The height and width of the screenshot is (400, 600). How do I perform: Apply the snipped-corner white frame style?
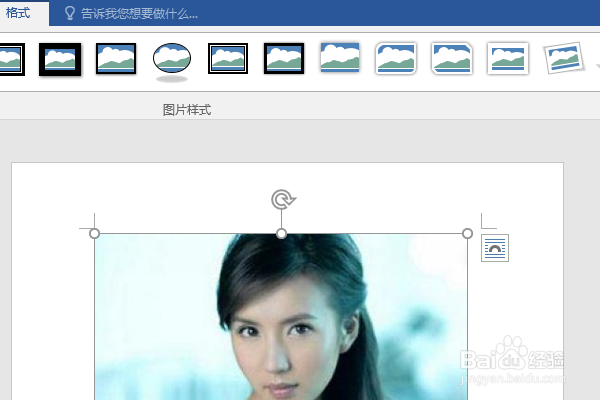452,59
